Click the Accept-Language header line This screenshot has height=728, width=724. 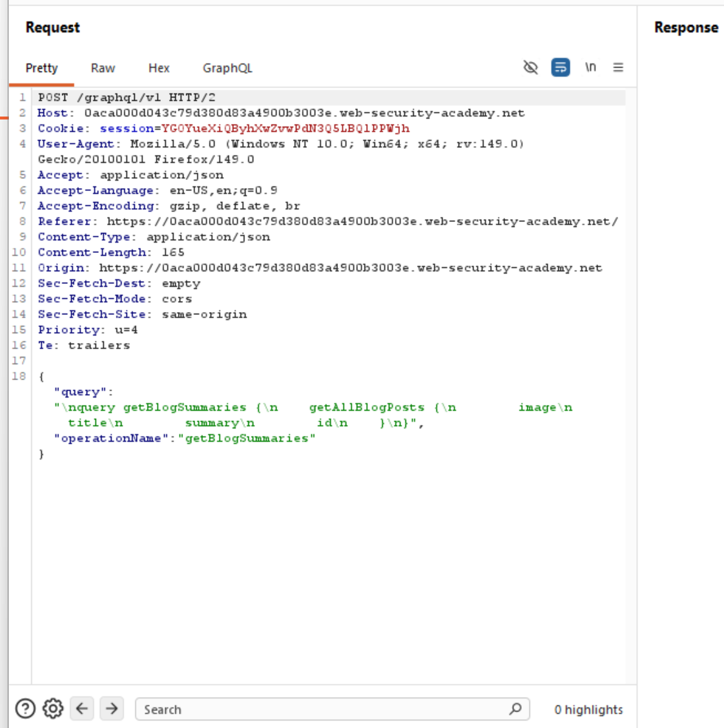[x=157, y=190]
